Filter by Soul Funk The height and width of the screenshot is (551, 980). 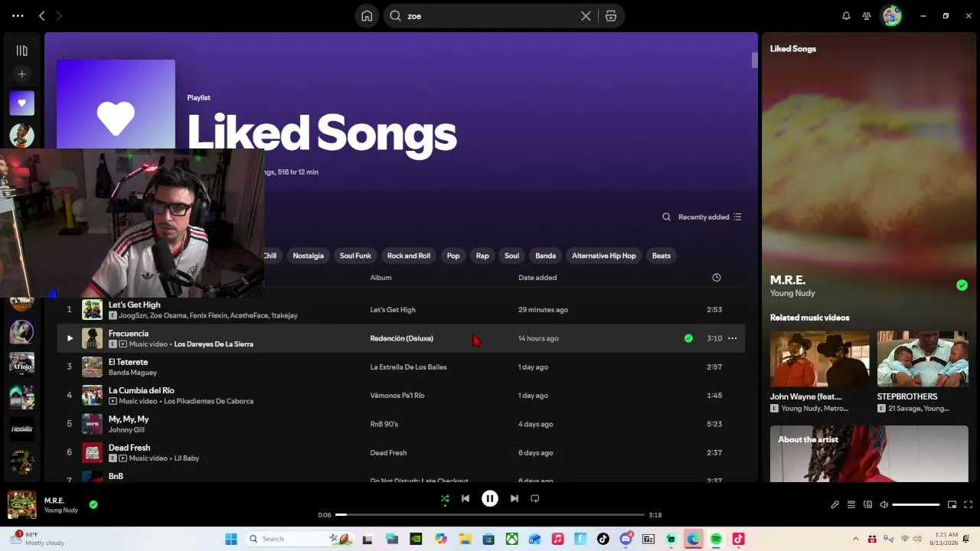coord(355,256)
